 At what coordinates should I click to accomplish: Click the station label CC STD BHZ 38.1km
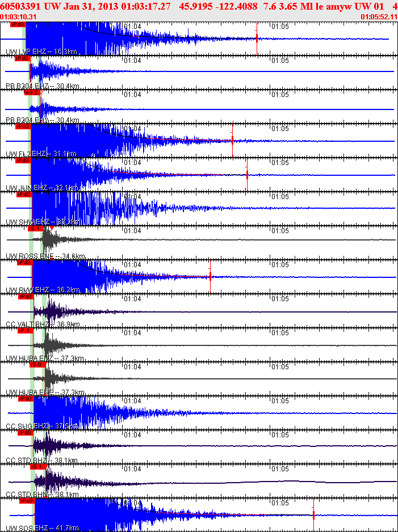(42, 461)
